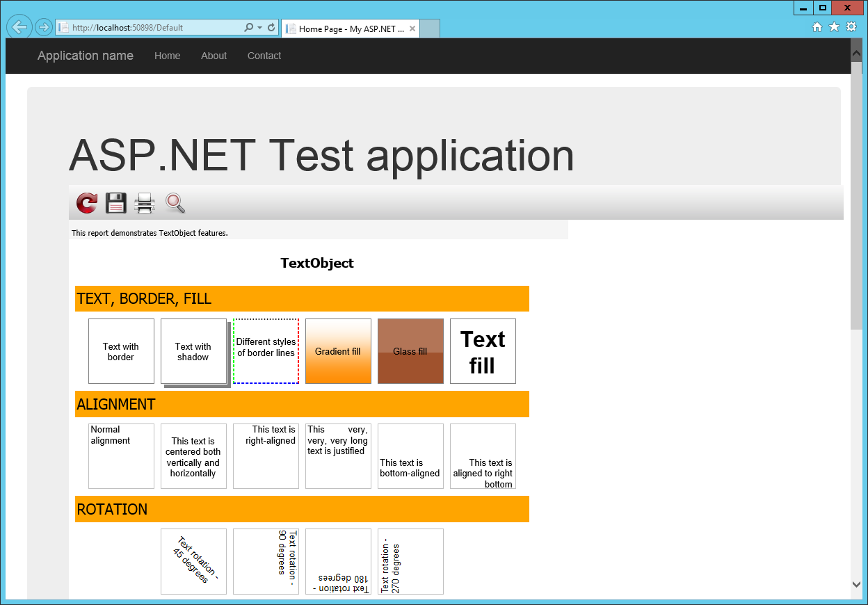Open the About navigation link
The image size is (868, 605).
[214, 56]
